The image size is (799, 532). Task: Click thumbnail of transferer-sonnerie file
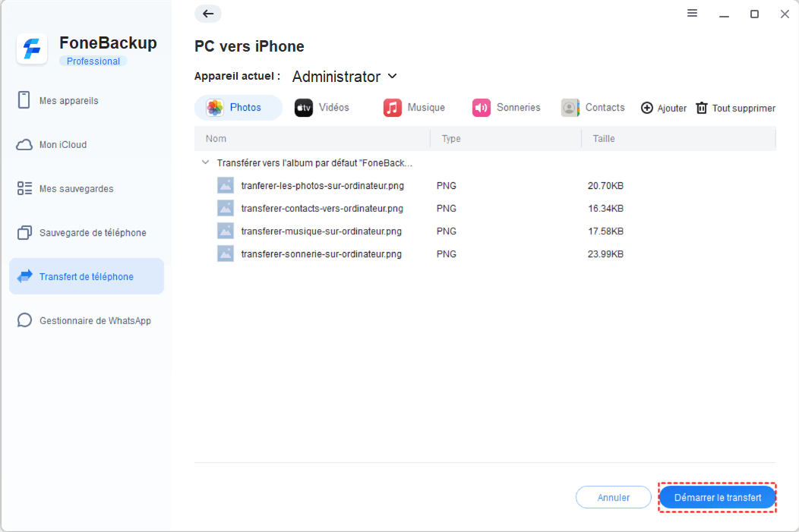click(x=226, y=253)
